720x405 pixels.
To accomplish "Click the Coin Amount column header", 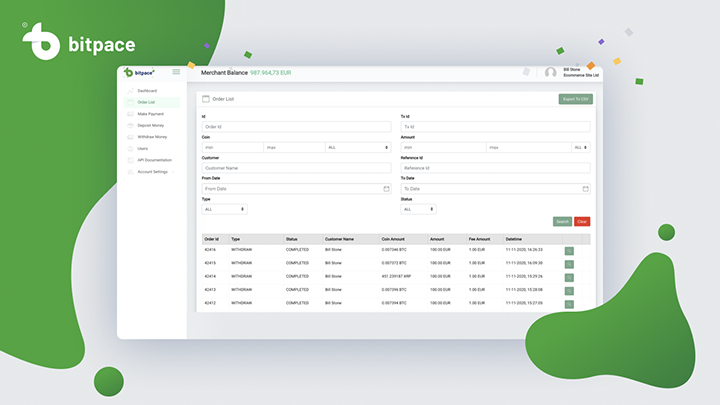I will point(393,239).
